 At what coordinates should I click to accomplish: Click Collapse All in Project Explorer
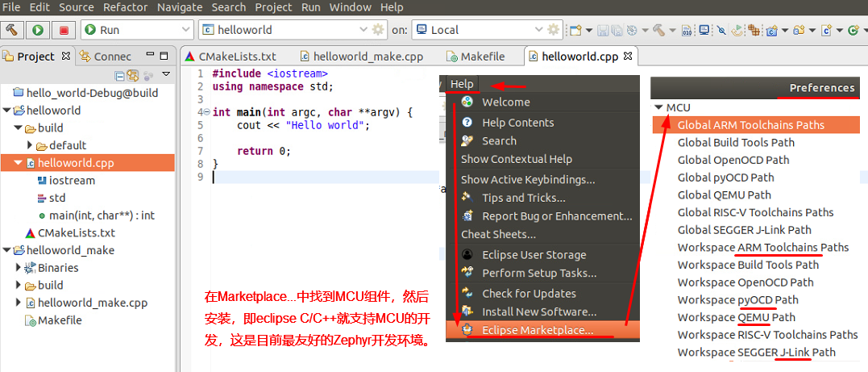point(119,75)
